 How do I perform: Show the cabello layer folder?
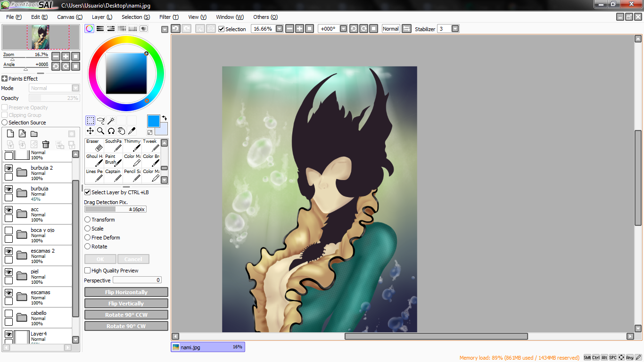click(8, 313)
